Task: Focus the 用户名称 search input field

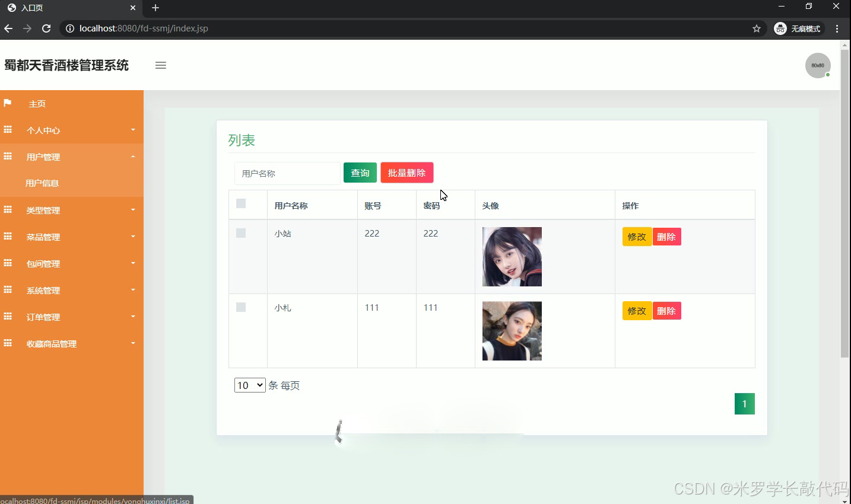Action: click(x=287, y=173)
